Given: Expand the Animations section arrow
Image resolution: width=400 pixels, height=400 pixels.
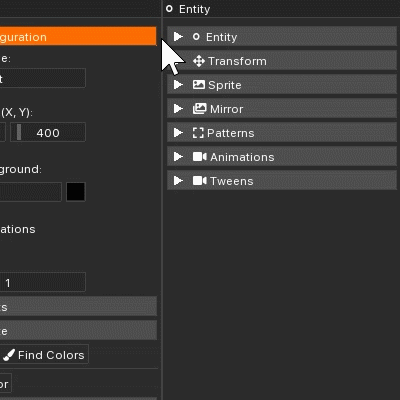Looking at the screenshot, I should 178,157.
